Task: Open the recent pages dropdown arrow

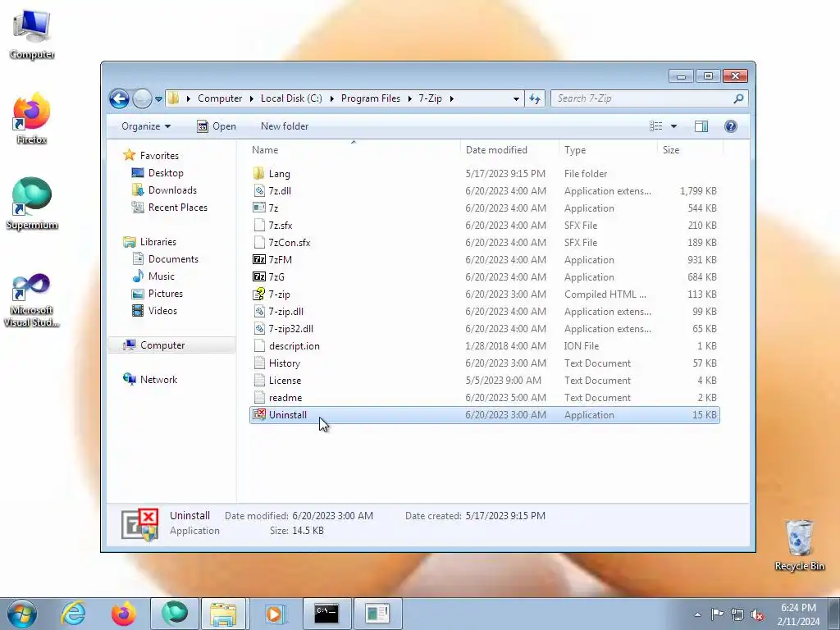Action: [x=158, y=98]
